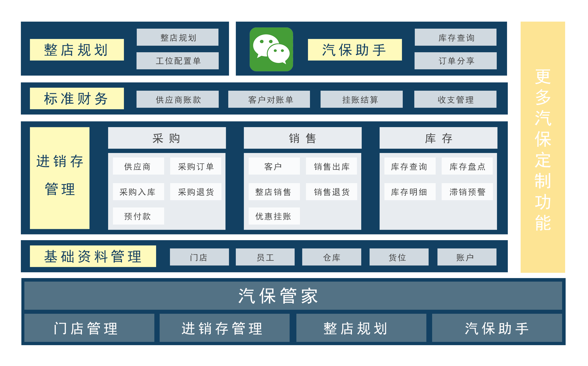Click the vertical 更多汽保定制功能 banner
588x366 pixels.
(543, 147)
